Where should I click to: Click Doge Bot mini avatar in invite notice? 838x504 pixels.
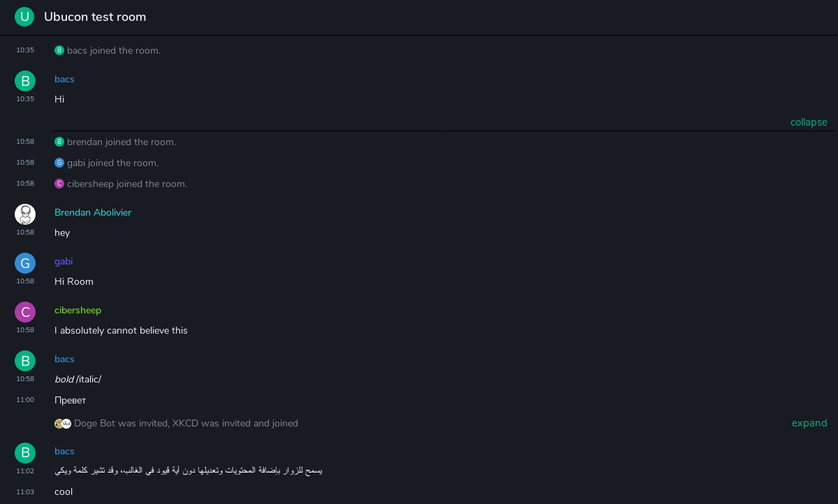click(x=59, y=424)
